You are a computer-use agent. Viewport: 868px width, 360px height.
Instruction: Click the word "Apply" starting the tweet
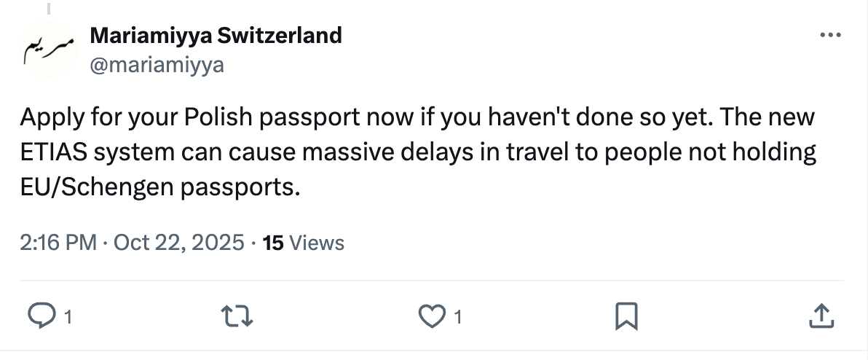48,117
